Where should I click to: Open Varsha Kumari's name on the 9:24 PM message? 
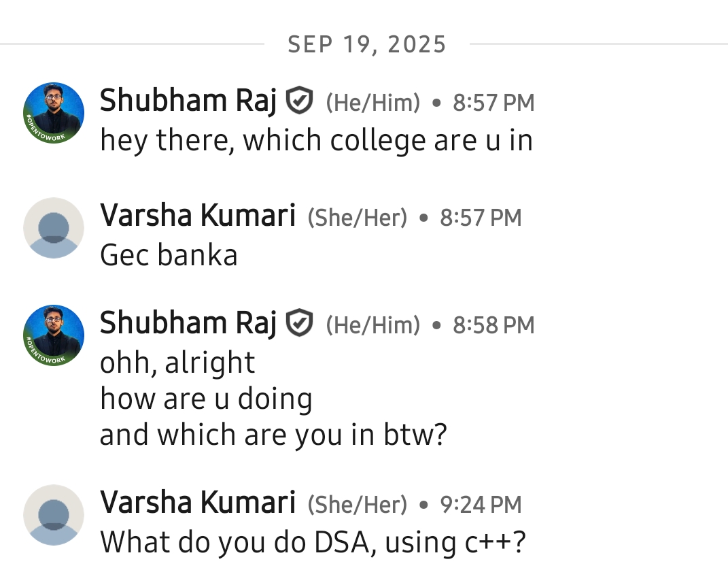coord(198,504)
